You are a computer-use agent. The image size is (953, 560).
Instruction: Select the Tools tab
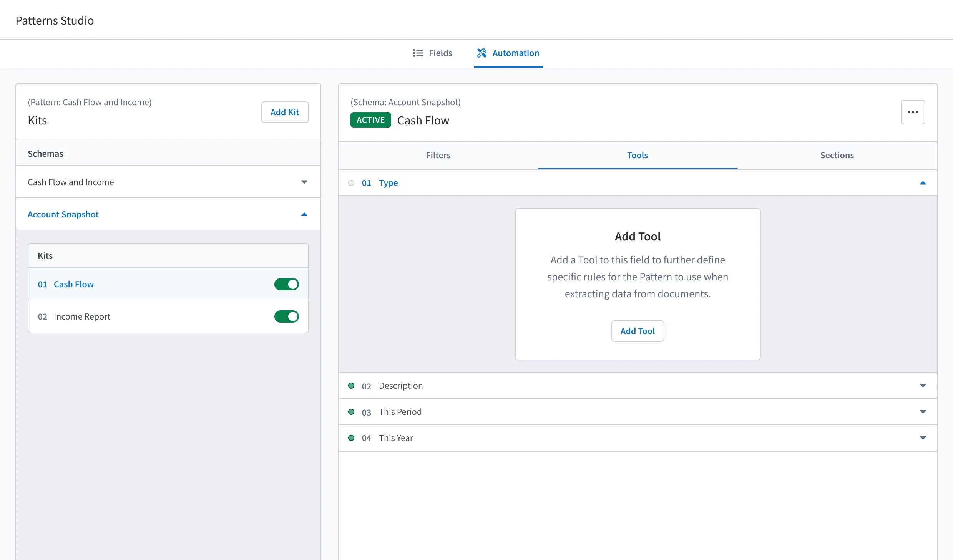click(638, 155)
